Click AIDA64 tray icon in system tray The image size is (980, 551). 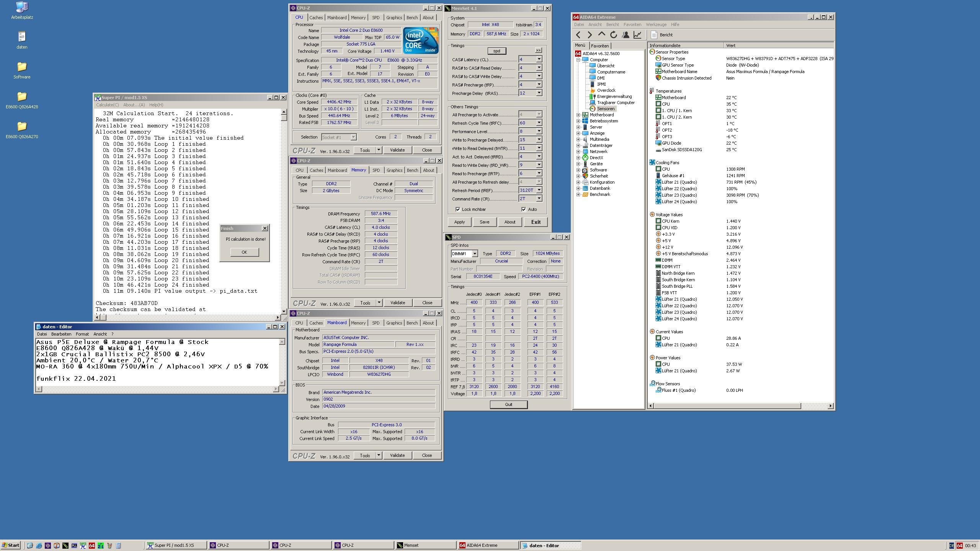coord(959,546)
